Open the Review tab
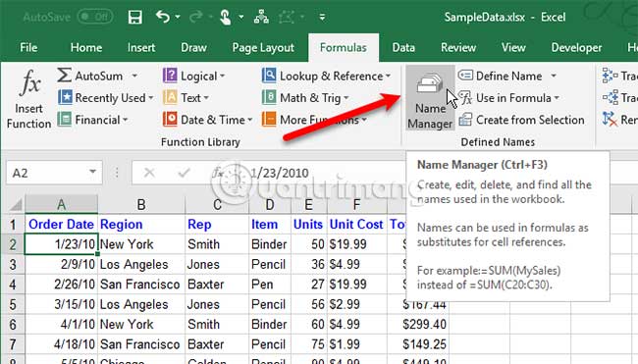Screen dimensions: 638x364 click(x=458, y=47)
